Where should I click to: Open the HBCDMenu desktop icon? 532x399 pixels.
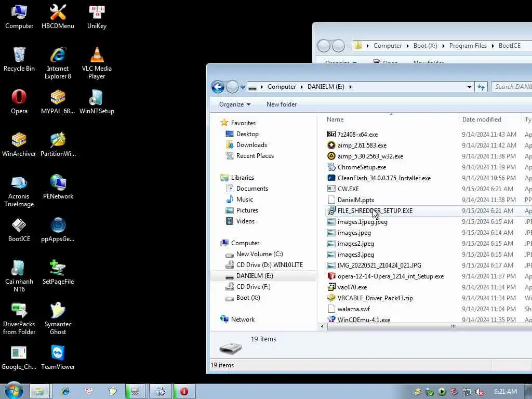pyautogui.click(x=58, y=17)
